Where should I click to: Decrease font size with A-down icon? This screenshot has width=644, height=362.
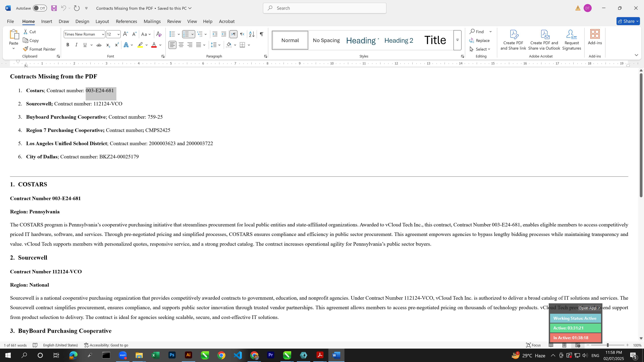134,34
